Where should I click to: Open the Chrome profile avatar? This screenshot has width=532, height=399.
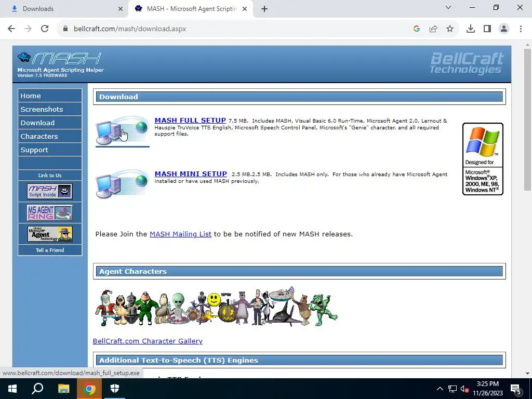coord(504,29)
